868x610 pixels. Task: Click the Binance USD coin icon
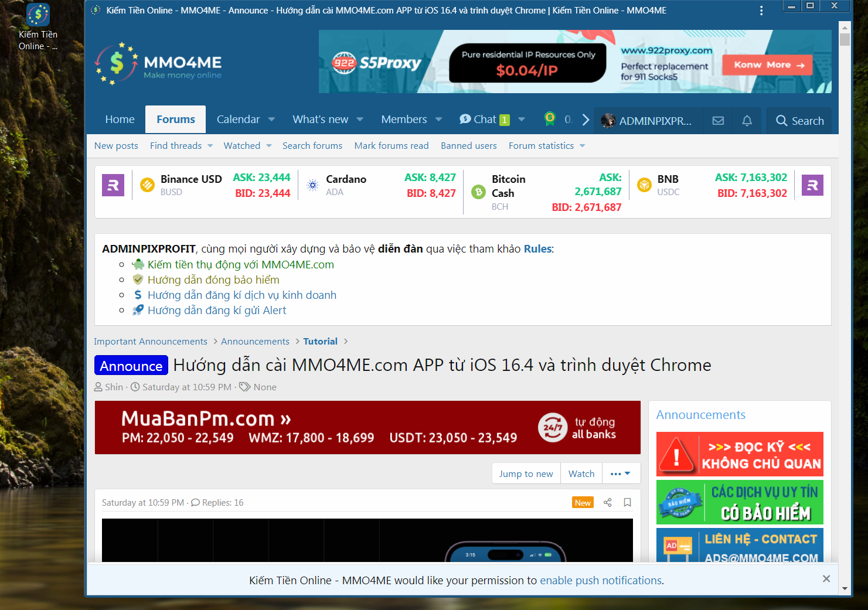click(x=147, y=185)
